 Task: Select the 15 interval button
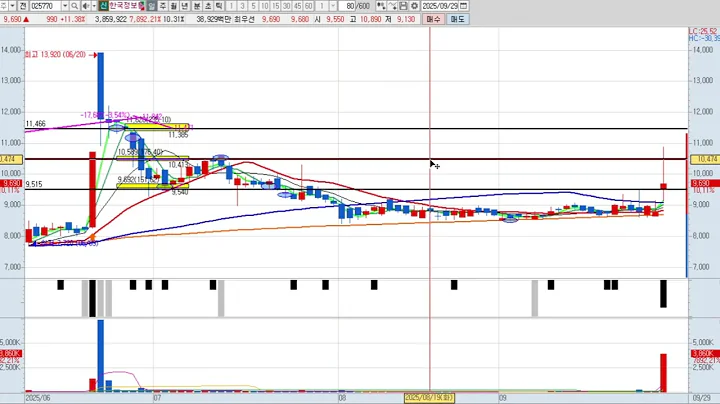tap(276, 6)
